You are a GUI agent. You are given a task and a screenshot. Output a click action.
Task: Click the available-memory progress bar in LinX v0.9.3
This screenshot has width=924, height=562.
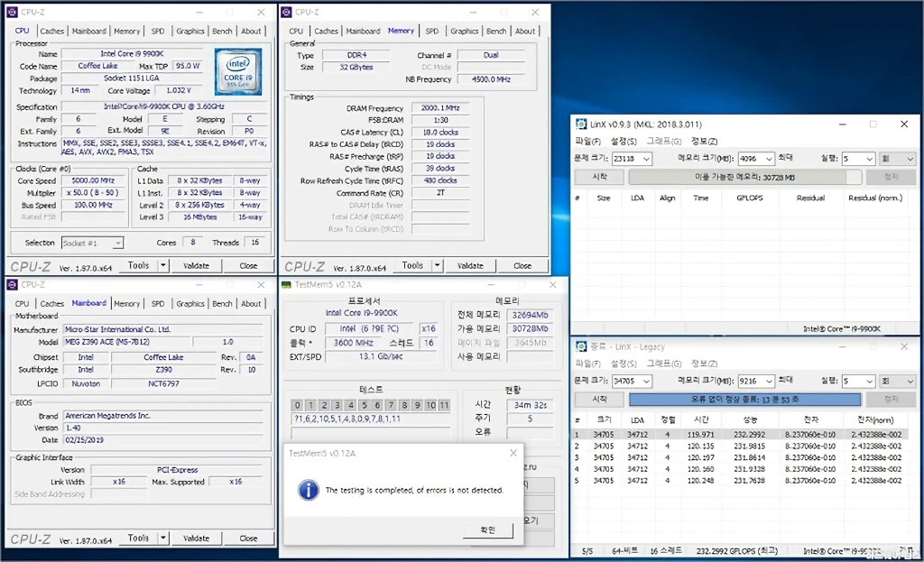(744, 178)
